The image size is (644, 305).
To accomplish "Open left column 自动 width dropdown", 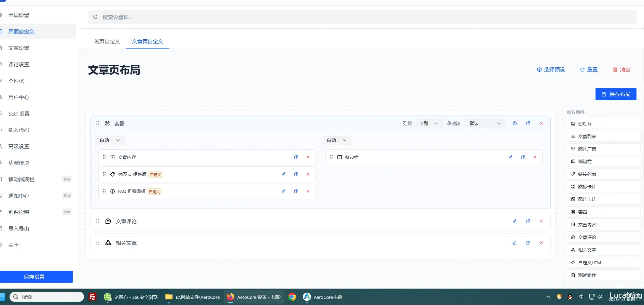I will coord(110,140).
